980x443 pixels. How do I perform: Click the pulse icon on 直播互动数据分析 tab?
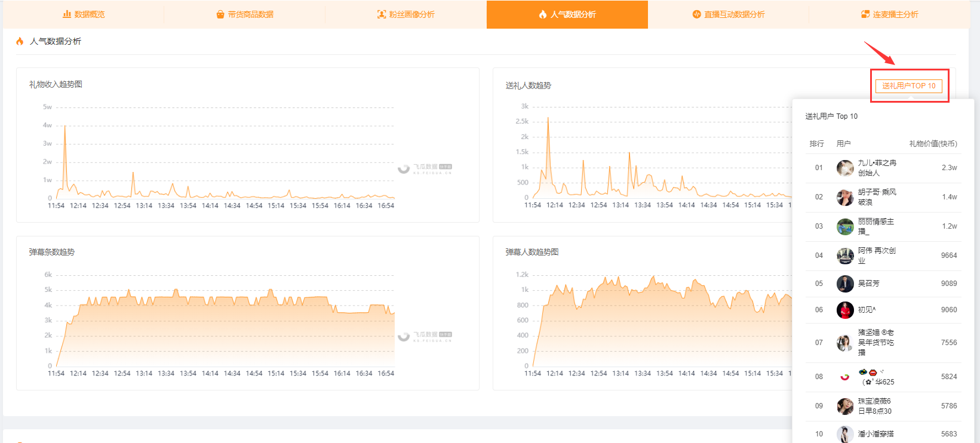coord(696,14)
